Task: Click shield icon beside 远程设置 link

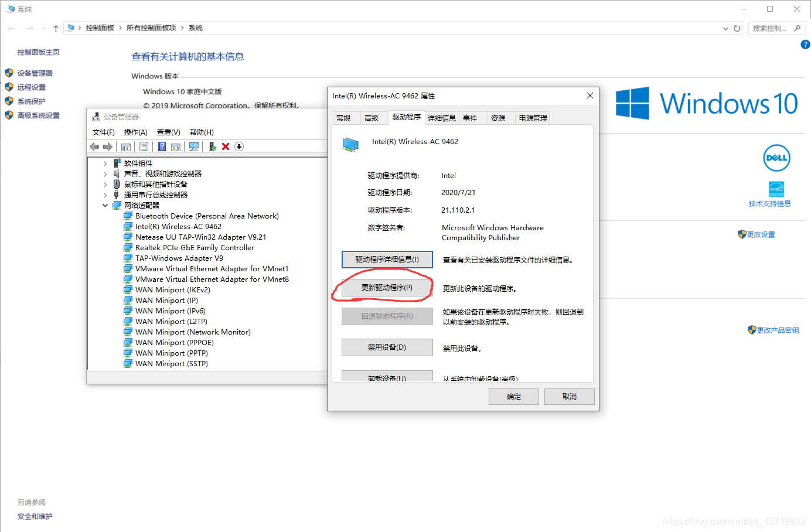Action: pos(9,87)
